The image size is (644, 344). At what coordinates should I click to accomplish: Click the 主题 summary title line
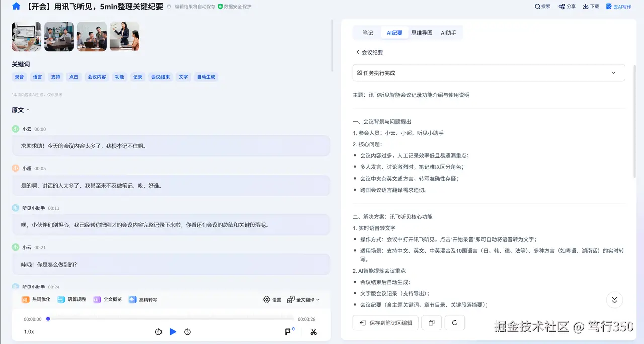411,95
